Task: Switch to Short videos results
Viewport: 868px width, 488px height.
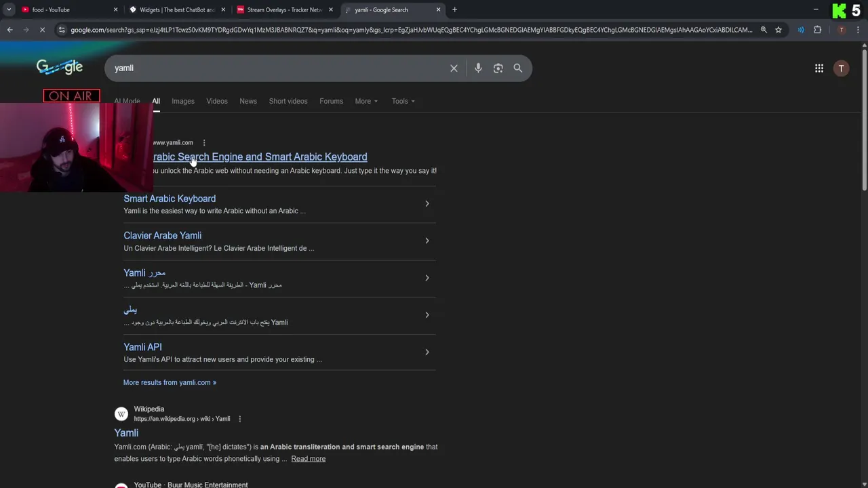Action: [288, 101]
